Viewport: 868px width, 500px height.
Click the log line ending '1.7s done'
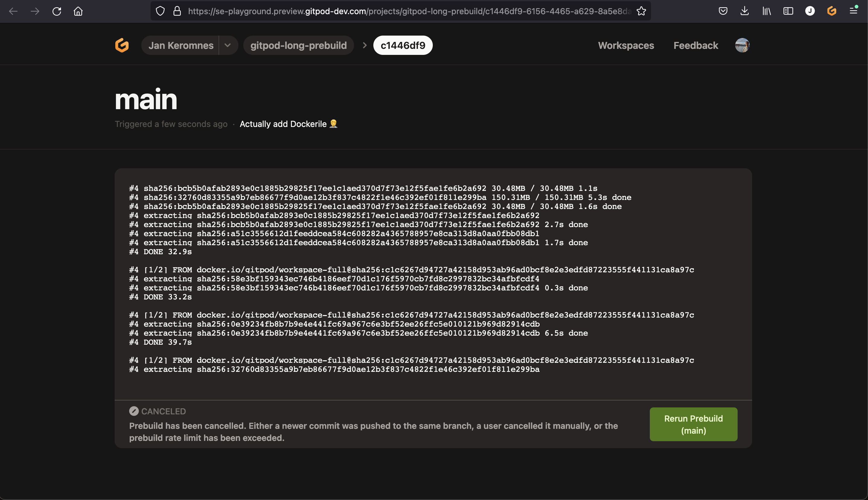point(359,243)
